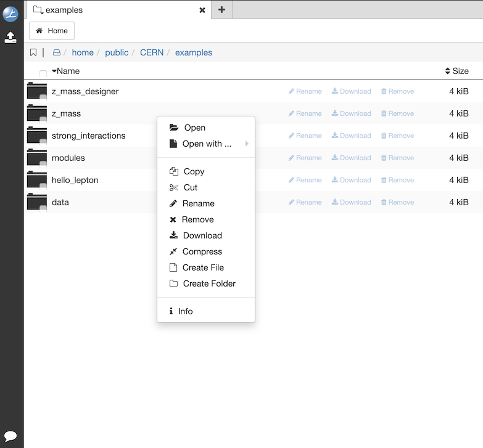The height and width of the screenshot is (448, 483).
Task: Download the data folder
Action: pyautogui.click(x=351, y=202)
